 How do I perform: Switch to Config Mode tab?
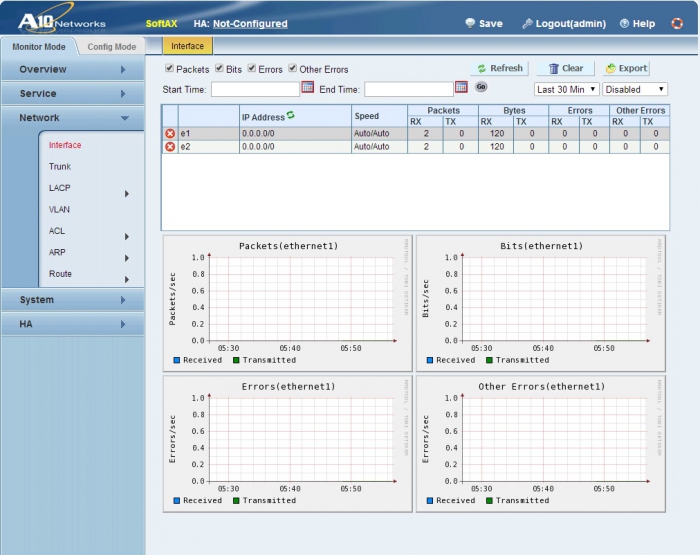tap(112, 47)
